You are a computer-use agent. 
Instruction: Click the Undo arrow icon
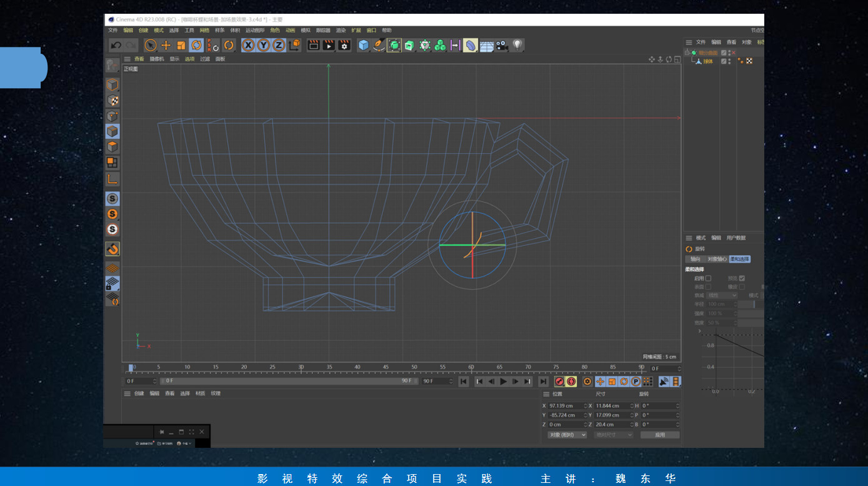click(116, 45)
